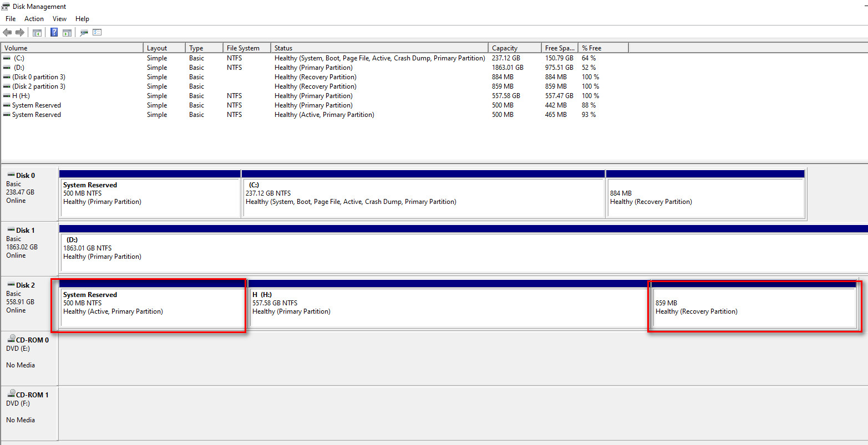Select the 859 MB Recovery Partition on Disk 2
The height and width of the screenshot is (445, 868).
(x=753, y=308)
